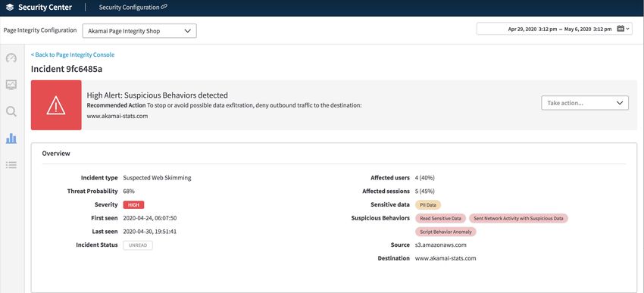This screenshot has width=644, height=293.
Task: Click the PII Data tag
Action: pos(428,204)
